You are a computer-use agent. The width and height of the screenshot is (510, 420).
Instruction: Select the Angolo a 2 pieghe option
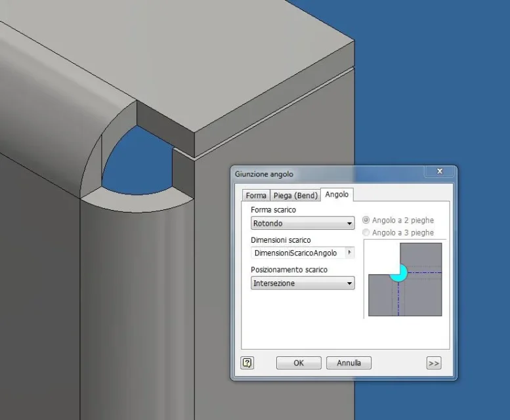point(398,220)
